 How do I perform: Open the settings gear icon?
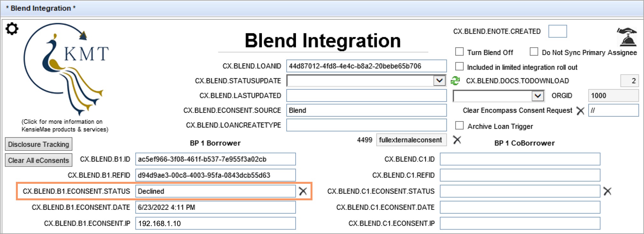[x=12, y=29]
